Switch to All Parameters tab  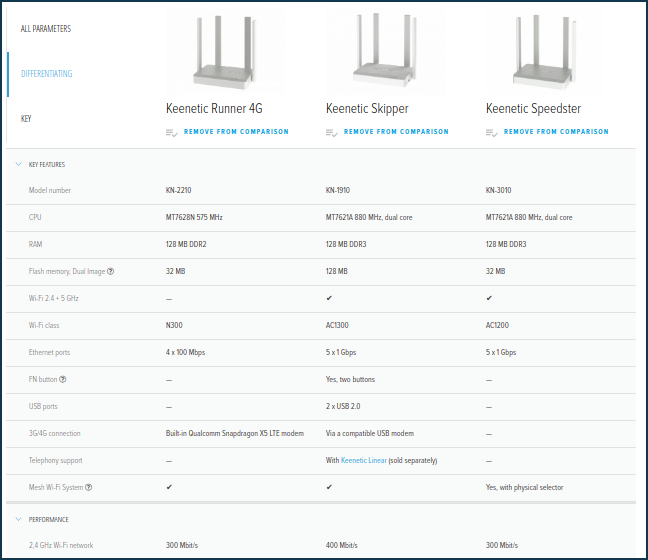[x=46, y=29]
